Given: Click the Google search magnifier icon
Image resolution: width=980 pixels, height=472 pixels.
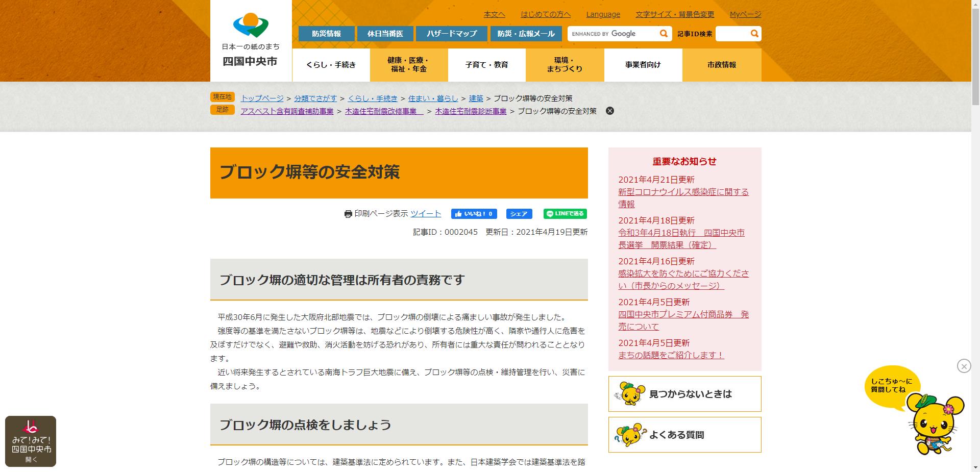Looking at the screenshot, I should click(x=663, y=33).
